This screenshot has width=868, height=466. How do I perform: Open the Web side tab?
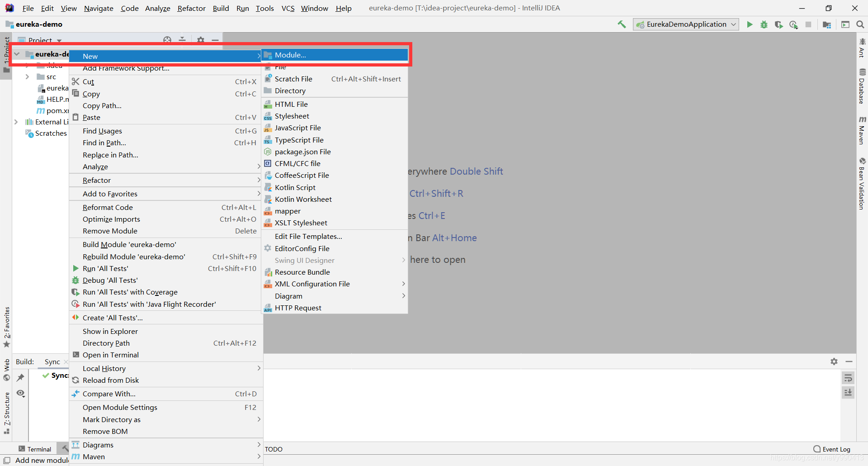pos(6,370)
